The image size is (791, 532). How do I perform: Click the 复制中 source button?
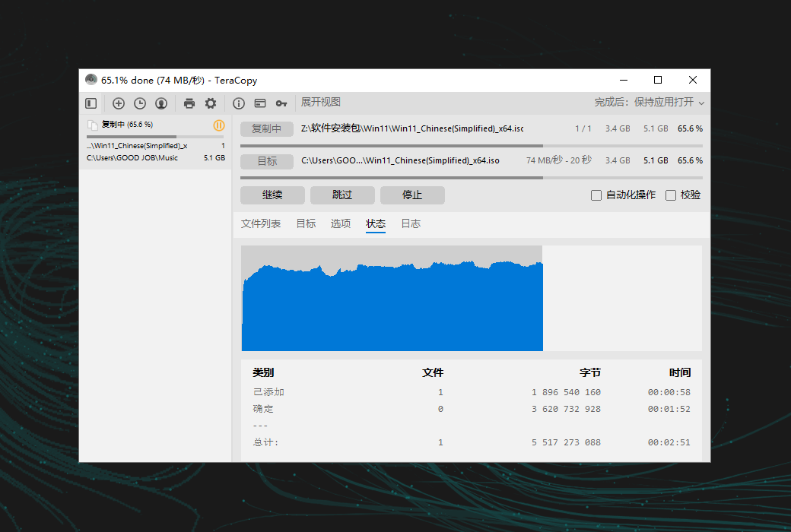(x=267, y=129)
